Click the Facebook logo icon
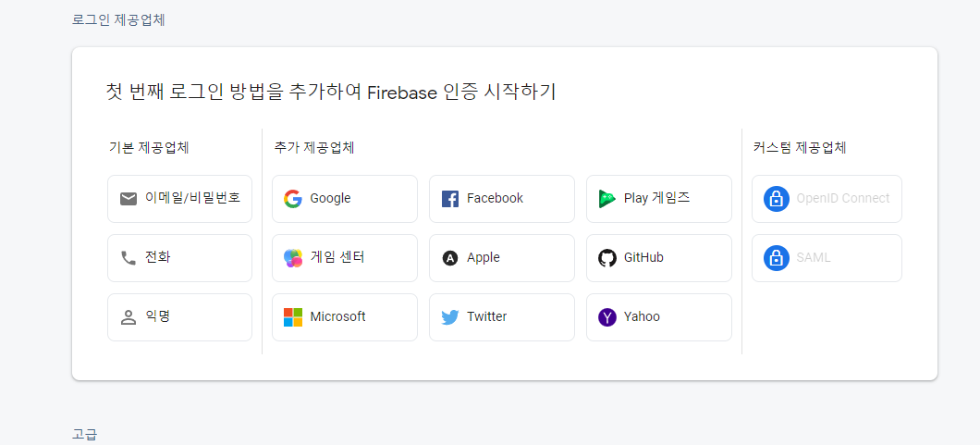The width and height of the screenshot is (980, 445). pos(450,199)
